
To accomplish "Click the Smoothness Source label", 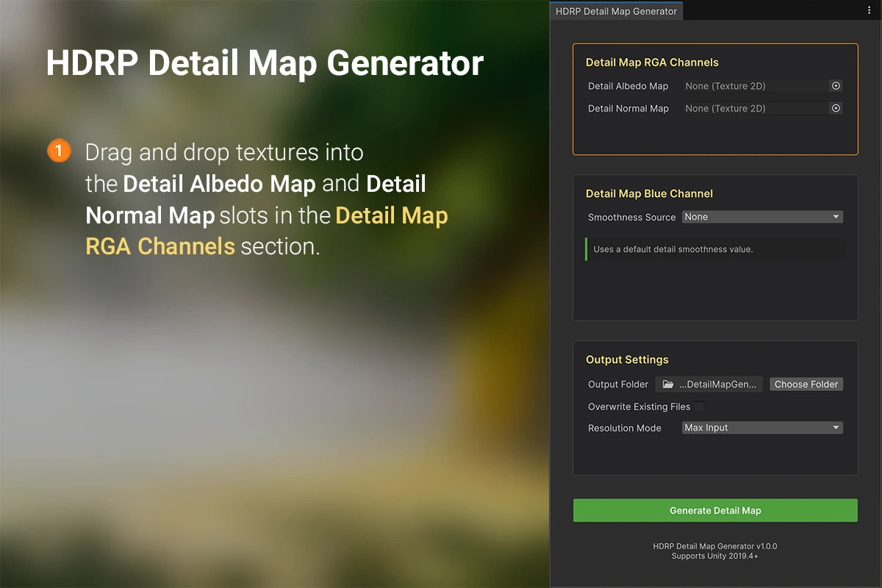I will click(631, 218).
